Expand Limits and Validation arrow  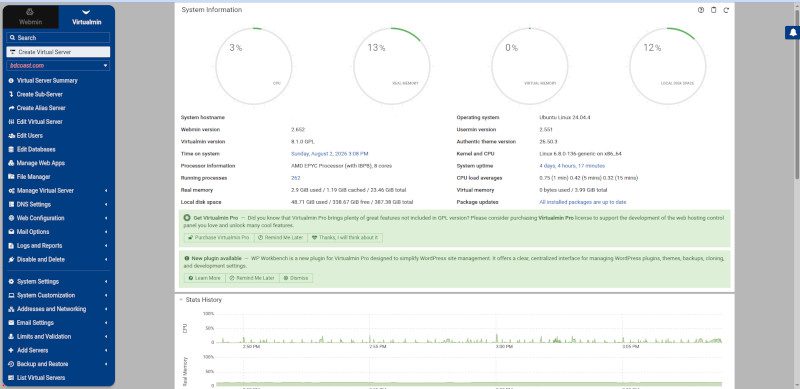point(106,337)
